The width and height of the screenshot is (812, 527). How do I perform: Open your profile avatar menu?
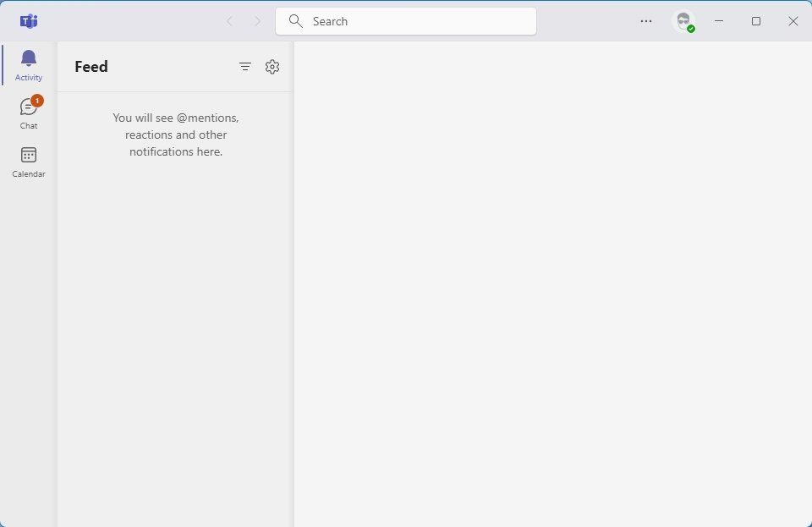(683, 21)
